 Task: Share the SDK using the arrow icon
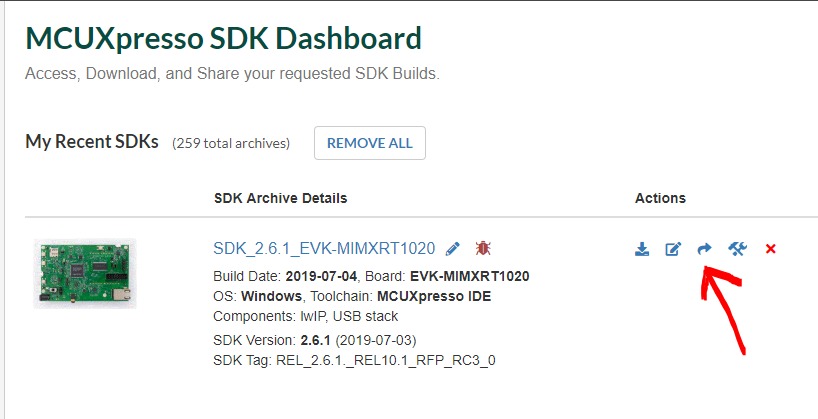click(x=705, y=249)
